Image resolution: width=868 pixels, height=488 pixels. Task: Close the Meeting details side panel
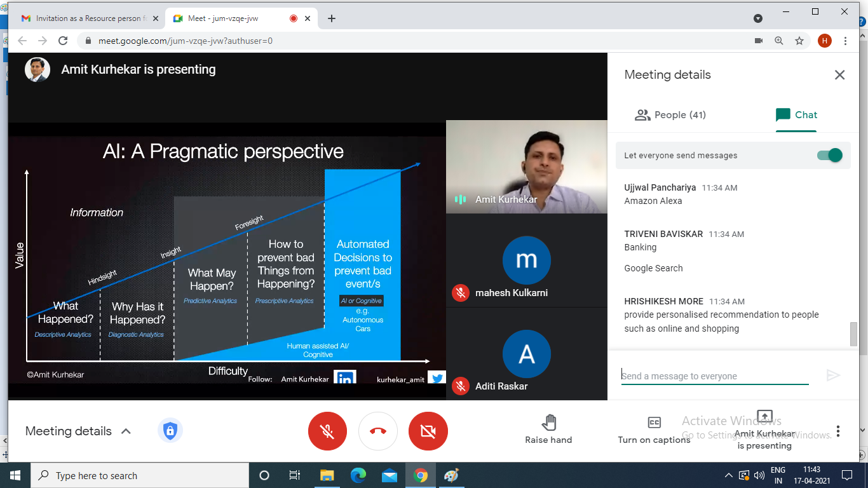coord(839,75)
